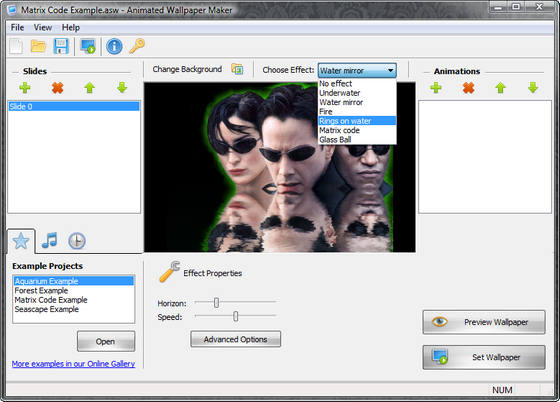560x402 pixels.
Task: Open the View menu
Action: pos(42,27)
